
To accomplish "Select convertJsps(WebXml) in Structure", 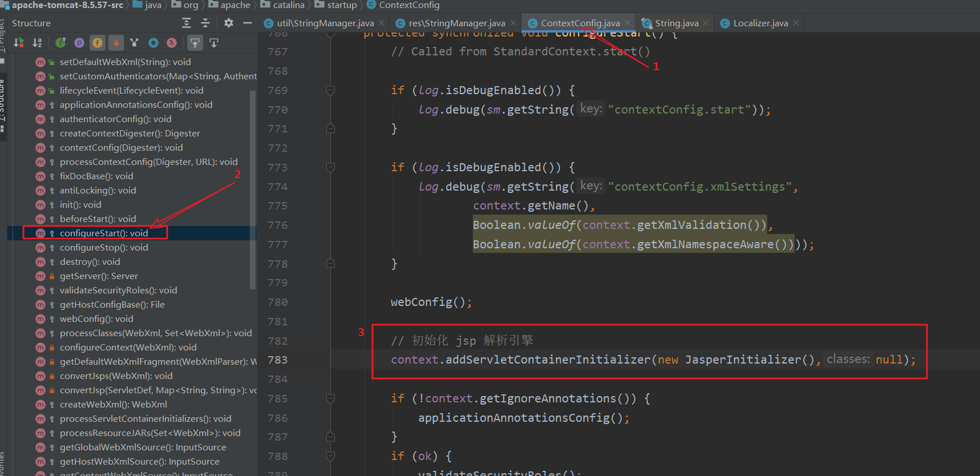I will [x=116, y=376].
